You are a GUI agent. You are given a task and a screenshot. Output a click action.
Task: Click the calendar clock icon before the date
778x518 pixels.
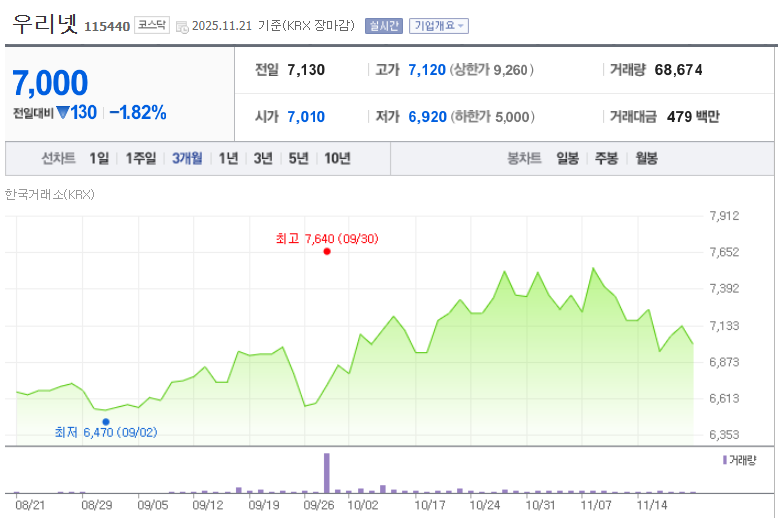pyautogui.click(x=182, y=27)
